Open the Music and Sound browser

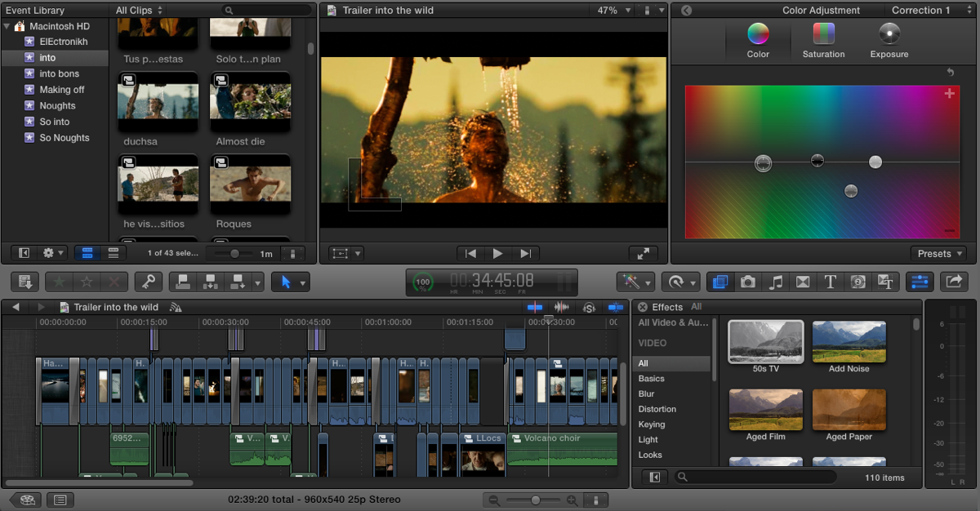775,282
